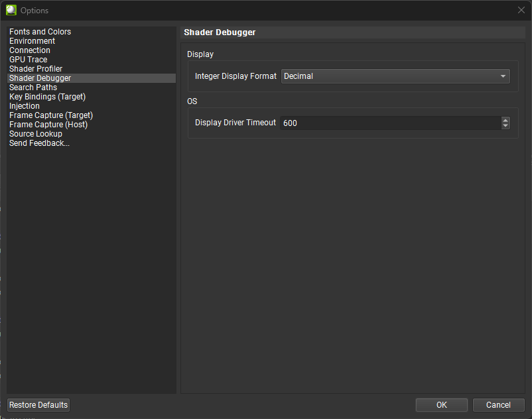The height and width of the screenshot is (419, 532).
Task: Select Source Lookup settings
Action: [35, 133]
